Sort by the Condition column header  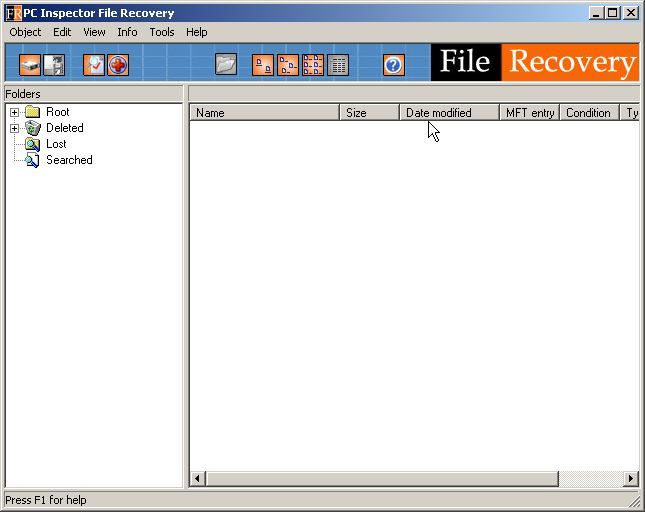[589, 113]
